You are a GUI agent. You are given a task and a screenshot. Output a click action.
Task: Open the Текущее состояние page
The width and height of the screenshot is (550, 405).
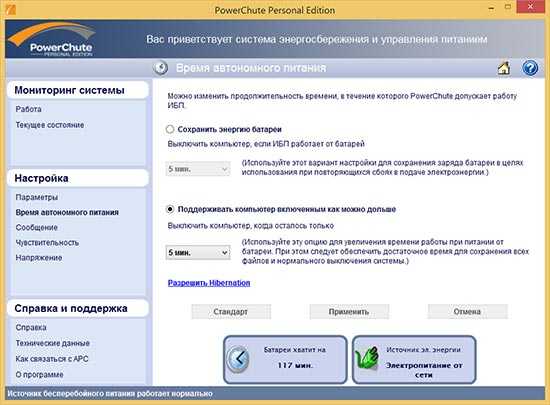50,125
